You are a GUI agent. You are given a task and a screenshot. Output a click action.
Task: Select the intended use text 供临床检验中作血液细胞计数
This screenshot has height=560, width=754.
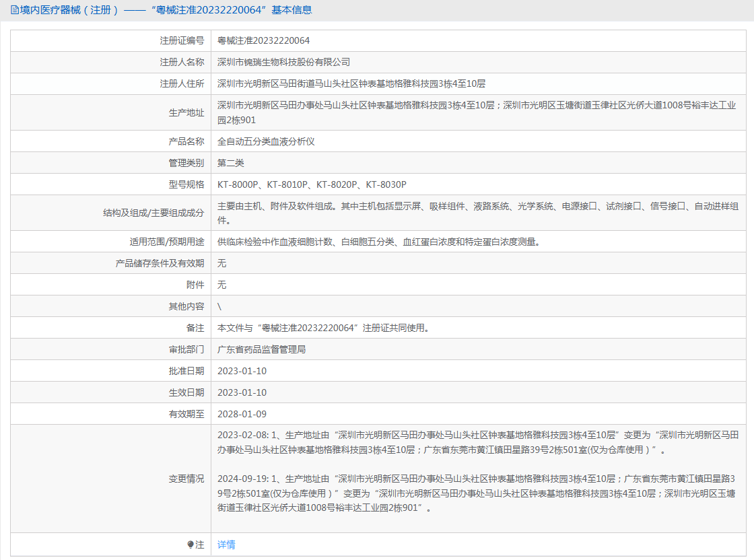click(x=378, y=242)
